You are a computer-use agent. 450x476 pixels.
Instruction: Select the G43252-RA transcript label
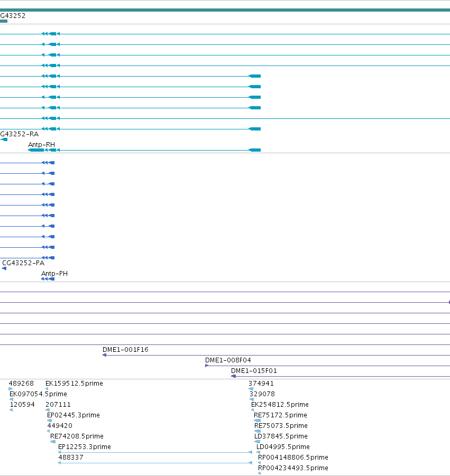[x=20, y=134]
